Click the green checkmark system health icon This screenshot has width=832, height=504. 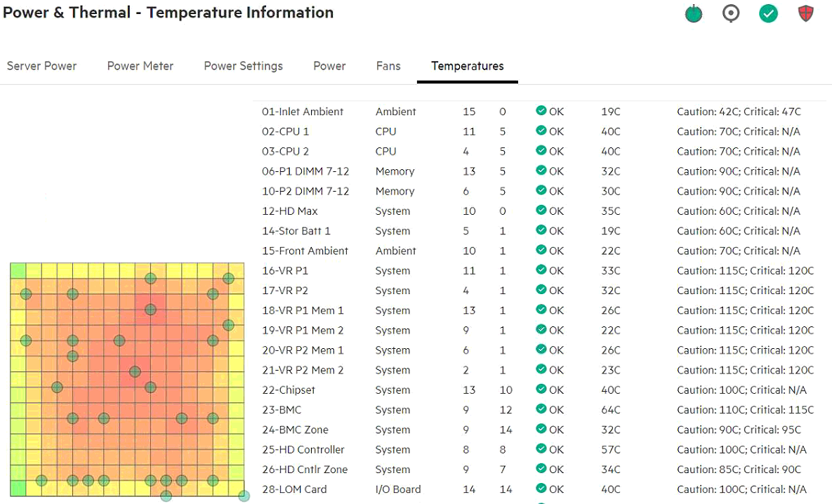(x=769, y=14)
